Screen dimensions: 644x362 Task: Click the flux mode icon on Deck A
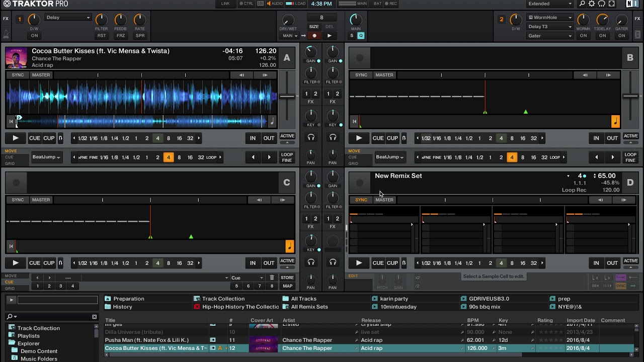[60, 138]
